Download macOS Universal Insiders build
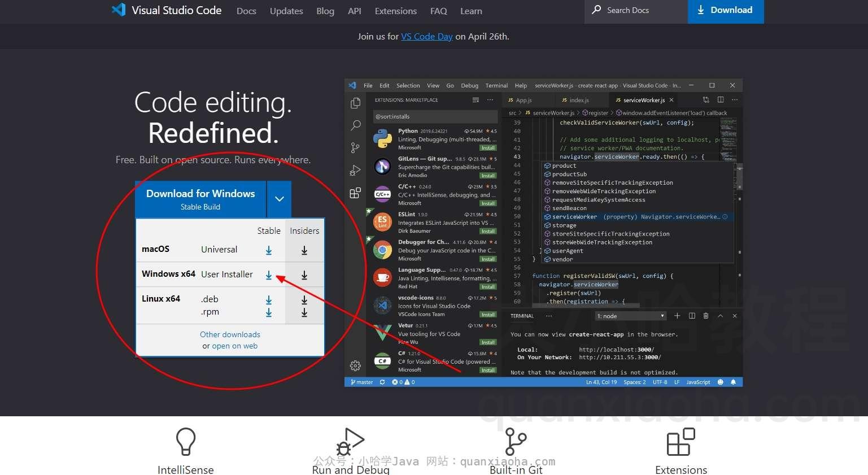 pos(304,250)
